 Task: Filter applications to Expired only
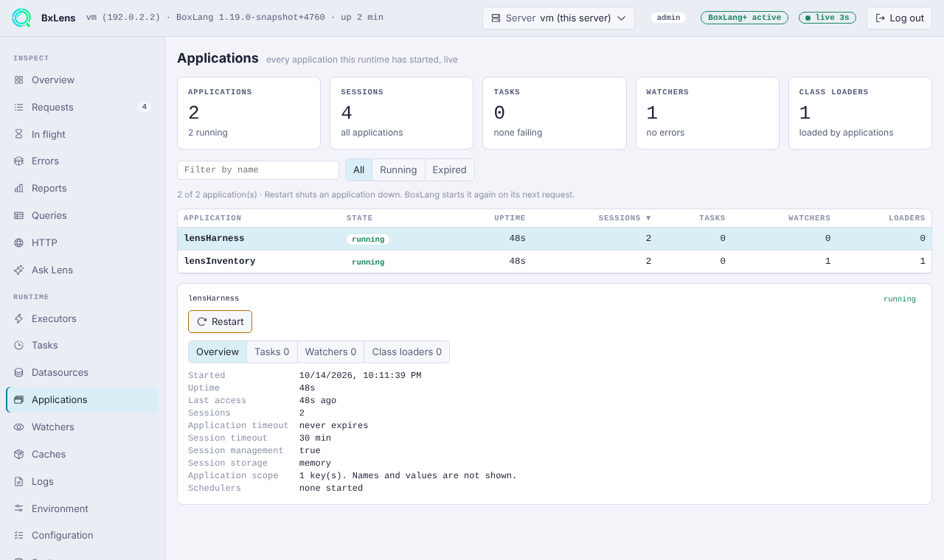(449, 169)
